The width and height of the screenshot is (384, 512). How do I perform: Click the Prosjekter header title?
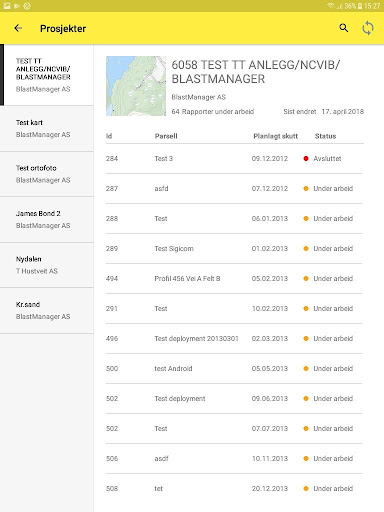click(x=63, y=29)
